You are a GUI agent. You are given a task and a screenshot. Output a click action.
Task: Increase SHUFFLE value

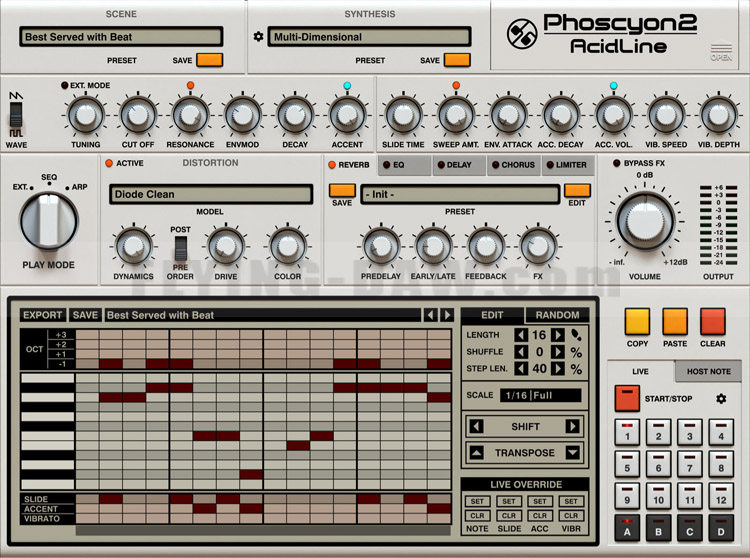(557, 352)
